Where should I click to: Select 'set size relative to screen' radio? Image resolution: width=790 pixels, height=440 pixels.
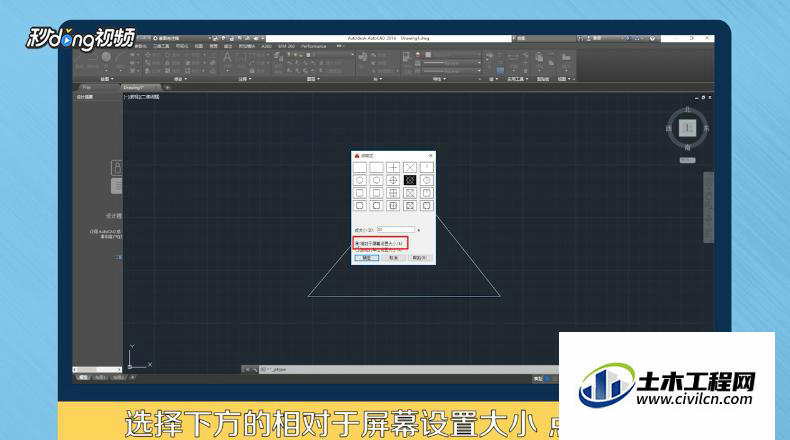(378, 243)
